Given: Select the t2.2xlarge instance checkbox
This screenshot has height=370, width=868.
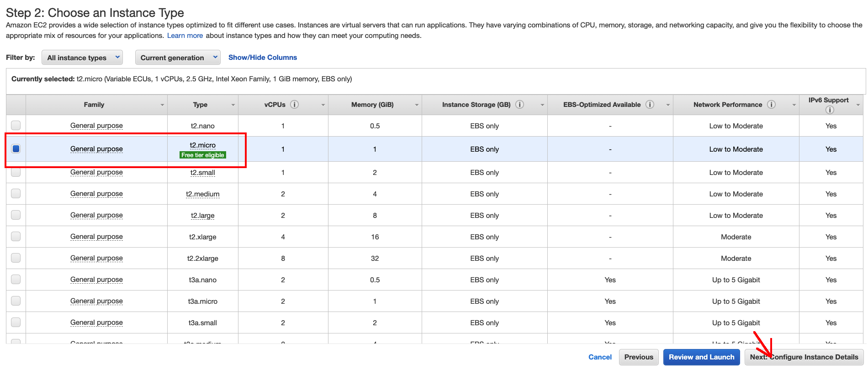Looking at the screenshot, I should click(16, 258).
